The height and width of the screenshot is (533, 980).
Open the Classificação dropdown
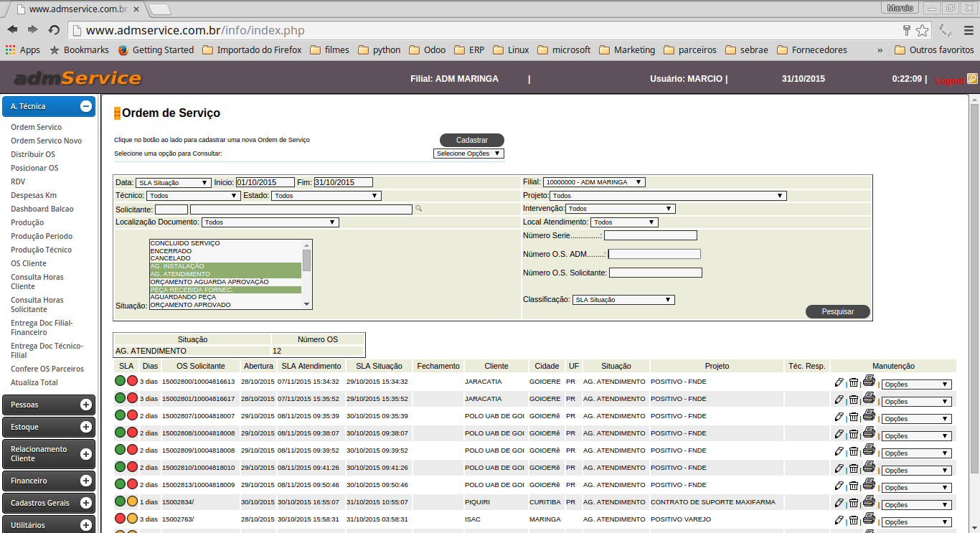(623, 300)
